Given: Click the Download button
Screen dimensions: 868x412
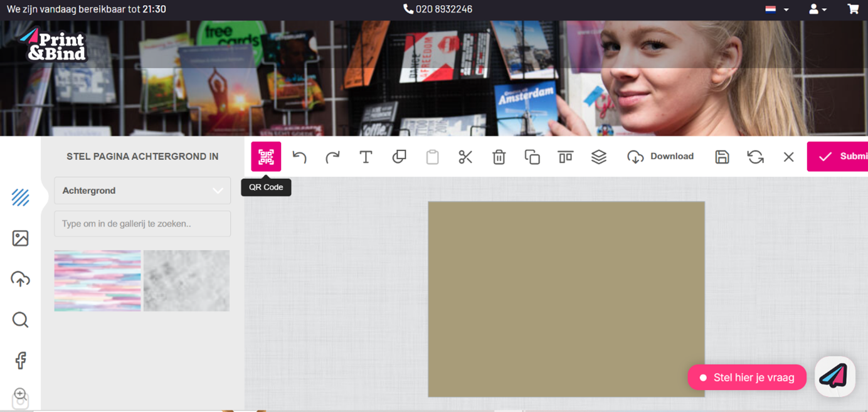Looking at the screenshot, I should 660,157.
